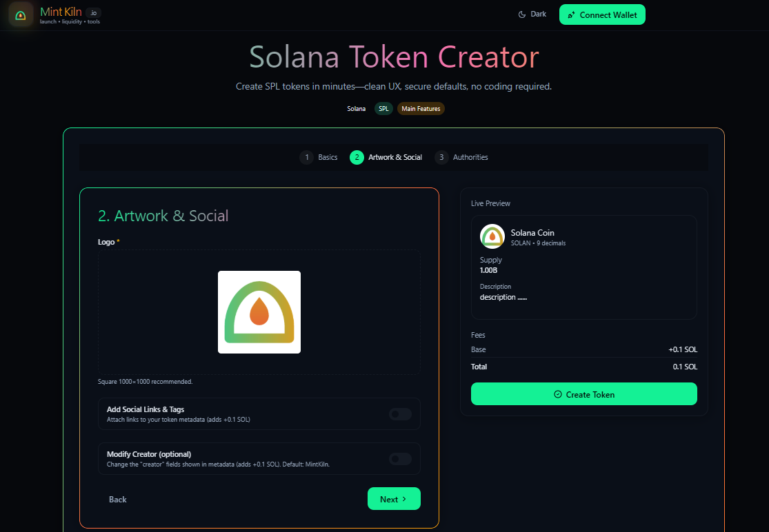
Task: Click the highlighted step 2 badge
Action: click(x=357, y=157)
